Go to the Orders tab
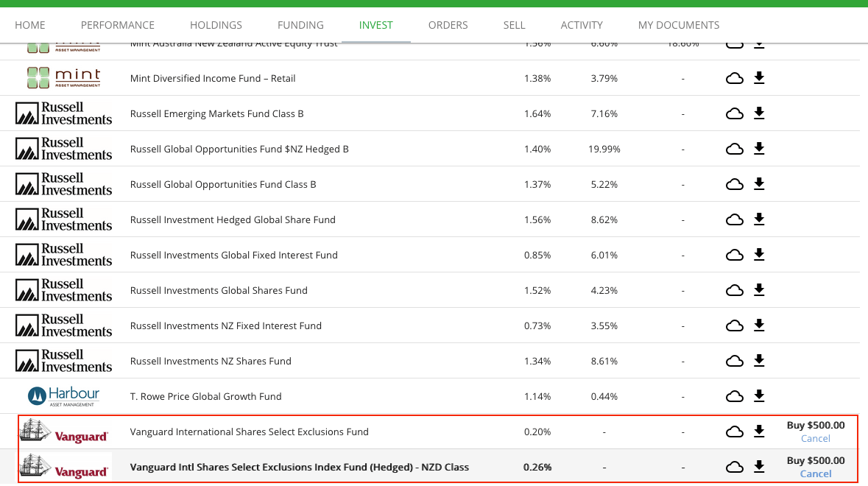This screenshot has width=868, height=486. [448, 25]
